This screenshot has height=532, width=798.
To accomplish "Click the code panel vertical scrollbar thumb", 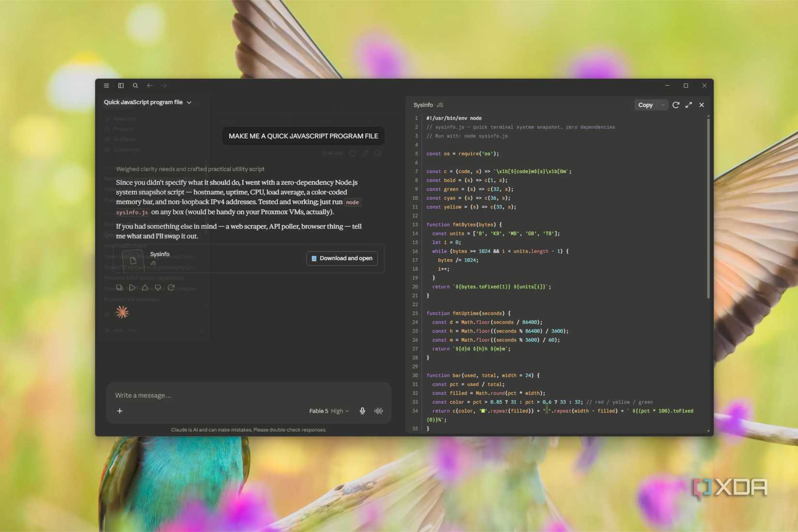I will [709, 208].
